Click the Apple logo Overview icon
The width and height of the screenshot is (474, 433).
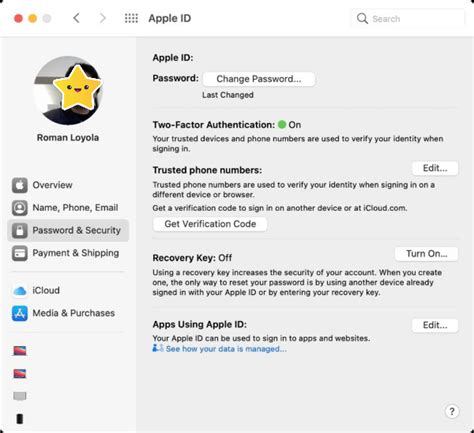point(20,185)
